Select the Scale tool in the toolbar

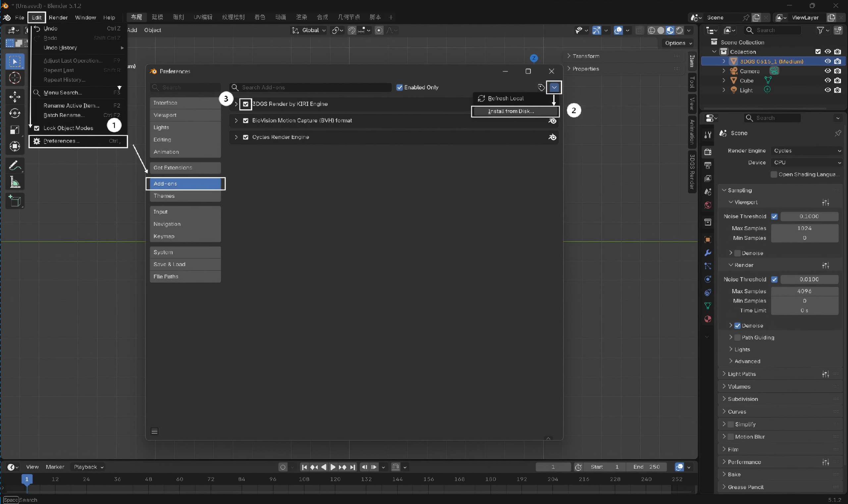tap(15, 130)
